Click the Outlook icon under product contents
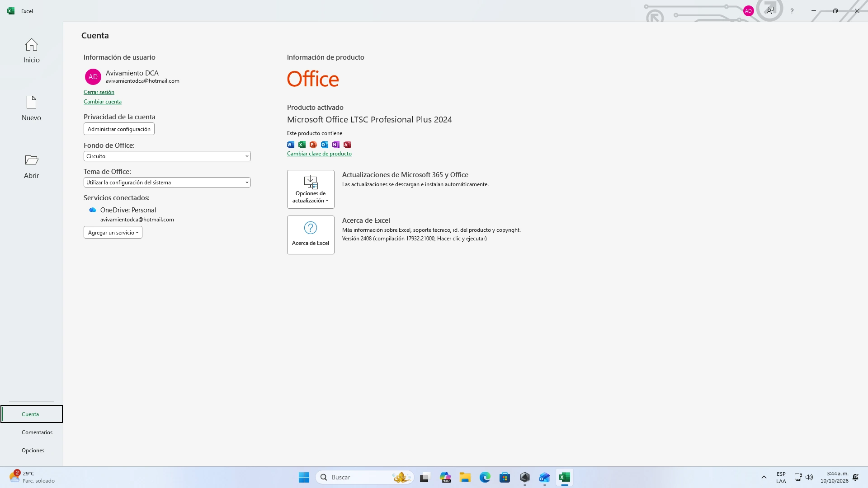The height and width of the screenshot is (488, 868). pos(325,145)
